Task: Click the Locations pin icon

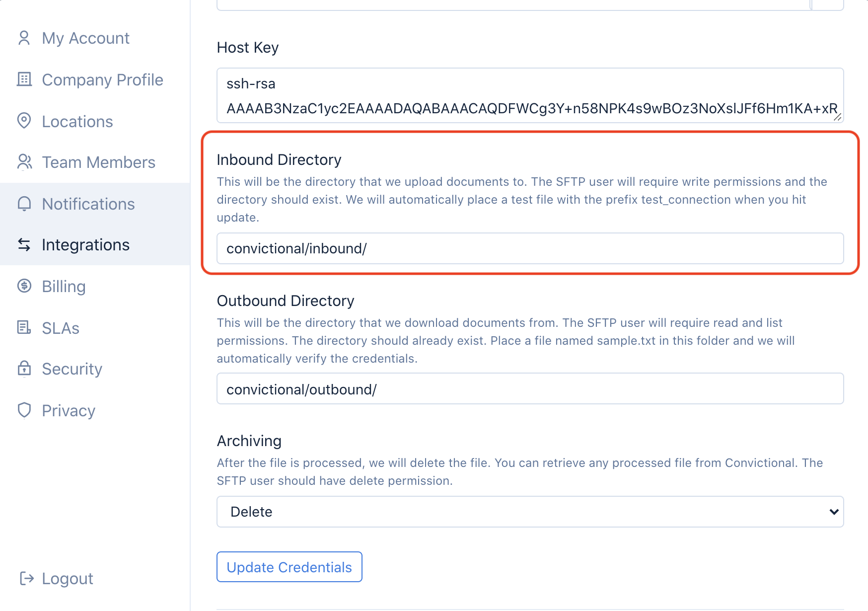Action: point(24,121)
